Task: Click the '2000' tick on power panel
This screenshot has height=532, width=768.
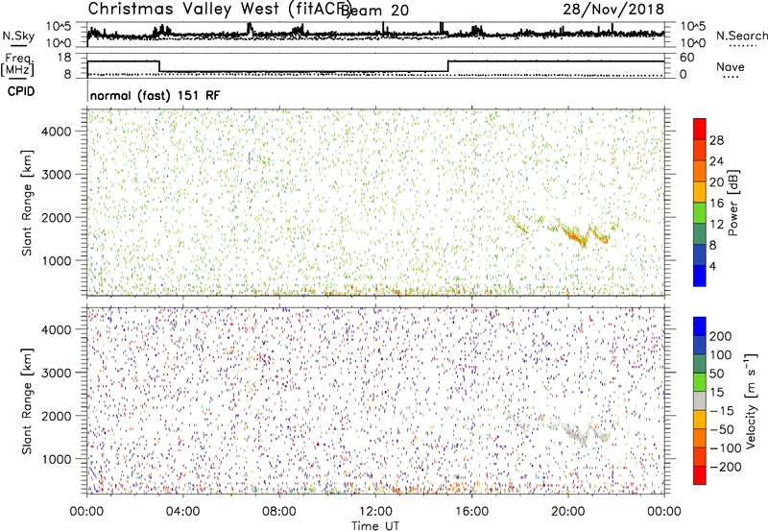Action: [x=57, y=218]
